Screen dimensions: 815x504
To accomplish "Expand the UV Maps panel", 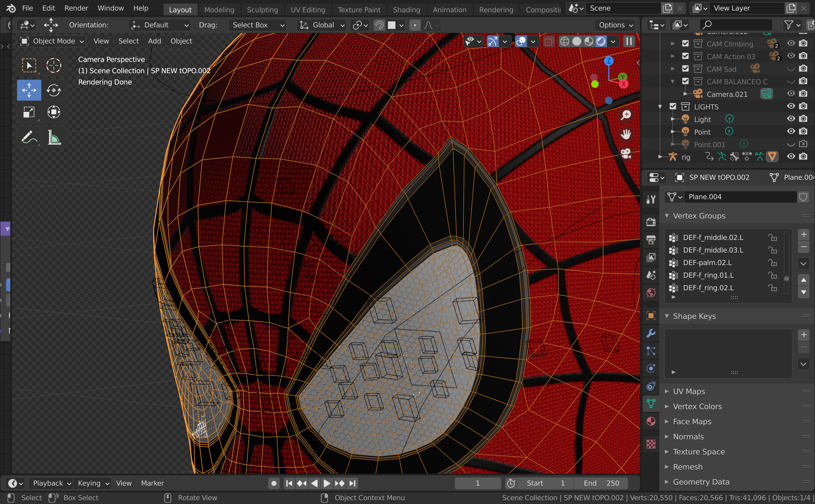I will pos(689,391).
